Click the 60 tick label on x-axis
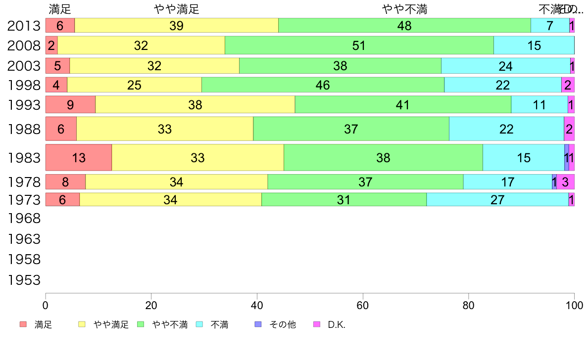This screenshot has height=364, width=588. click(x=363, y=305)
